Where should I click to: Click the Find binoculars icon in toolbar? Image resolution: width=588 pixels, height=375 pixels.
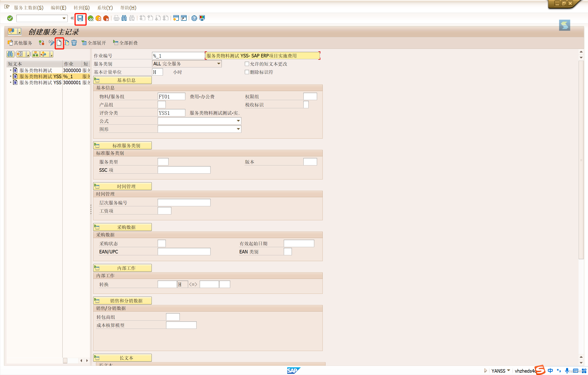coord(124,18)
